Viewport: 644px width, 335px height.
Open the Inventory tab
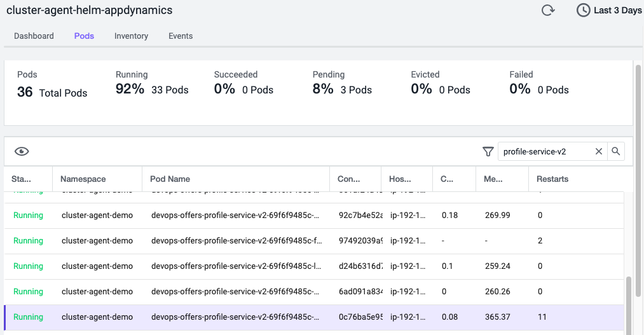(x=131, y=36)
